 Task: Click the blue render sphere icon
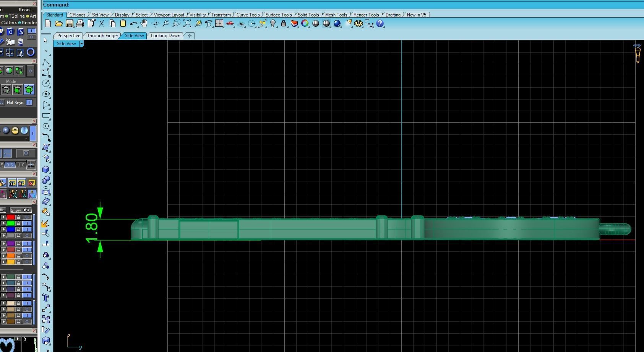tap(337, 24)
